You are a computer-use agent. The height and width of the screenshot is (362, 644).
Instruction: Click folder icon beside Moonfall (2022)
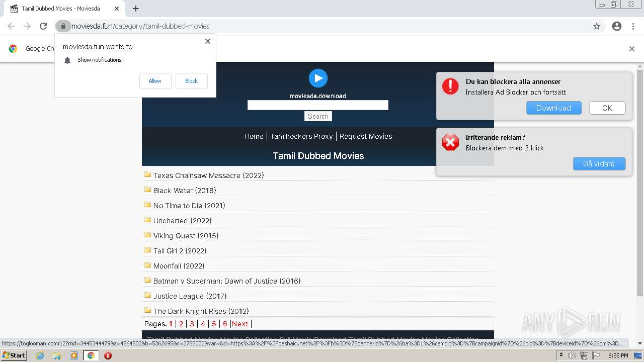(147, 265)
